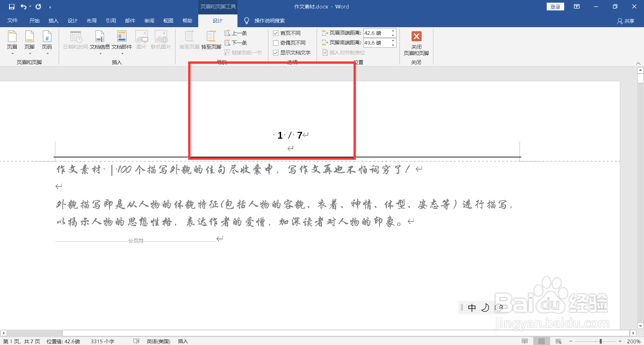644x345 pixels.
Task: Insert 日期和时间 into the header
Action: pyautogui.click(x=76, y=40)
